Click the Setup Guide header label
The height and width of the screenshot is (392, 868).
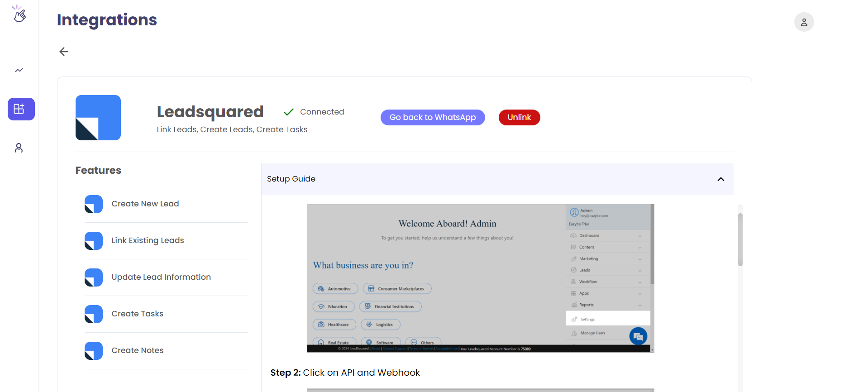coord(291,179)
